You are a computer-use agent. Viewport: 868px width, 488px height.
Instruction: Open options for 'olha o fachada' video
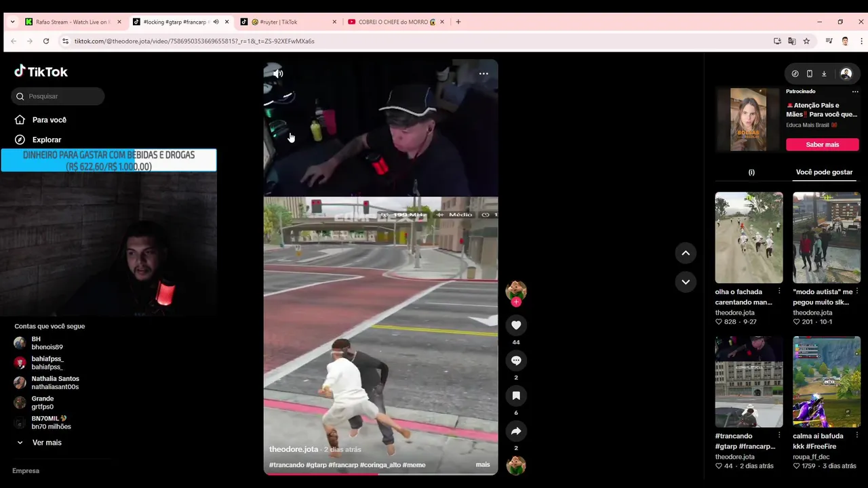779,291
